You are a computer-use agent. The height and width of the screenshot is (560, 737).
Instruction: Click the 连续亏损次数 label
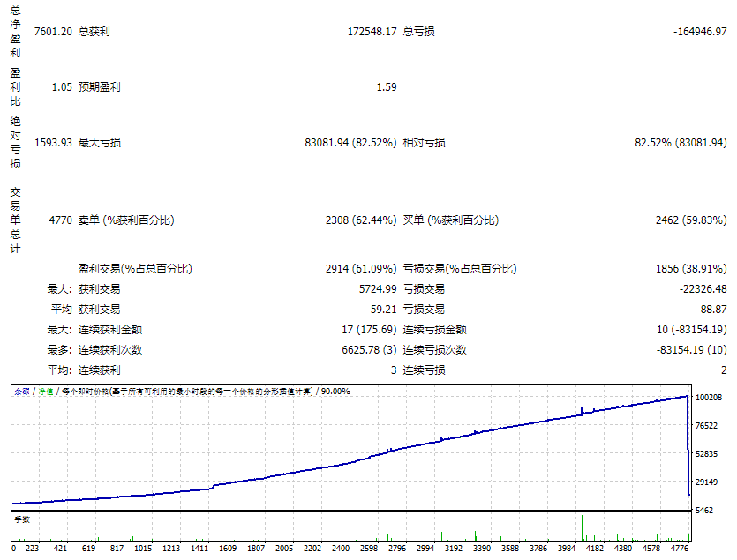coord(435,350)
